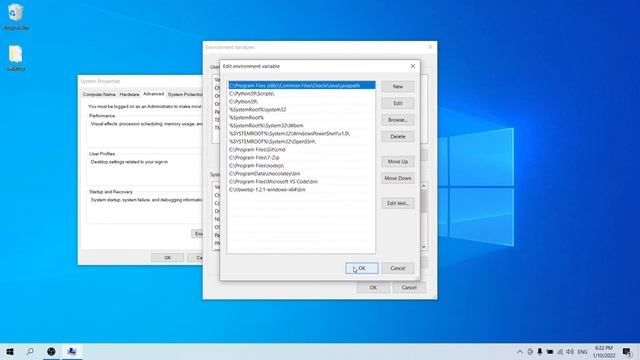Click the Edit button for the selected path
Screen dimensions: 640x360
pos(398,103)
